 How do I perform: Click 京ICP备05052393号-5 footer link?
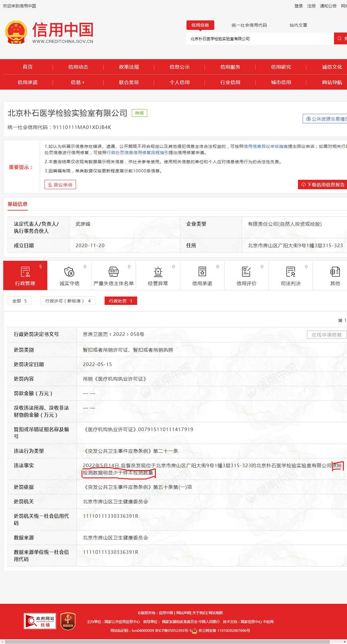click(173, 631)
